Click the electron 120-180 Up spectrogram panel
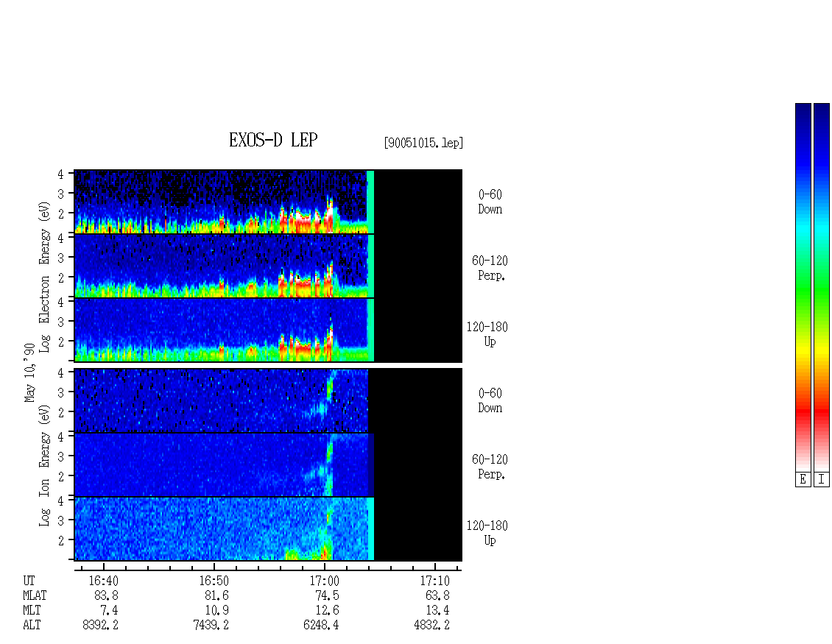The height and width of the screenshot is (644, 832). pos(268,330)
